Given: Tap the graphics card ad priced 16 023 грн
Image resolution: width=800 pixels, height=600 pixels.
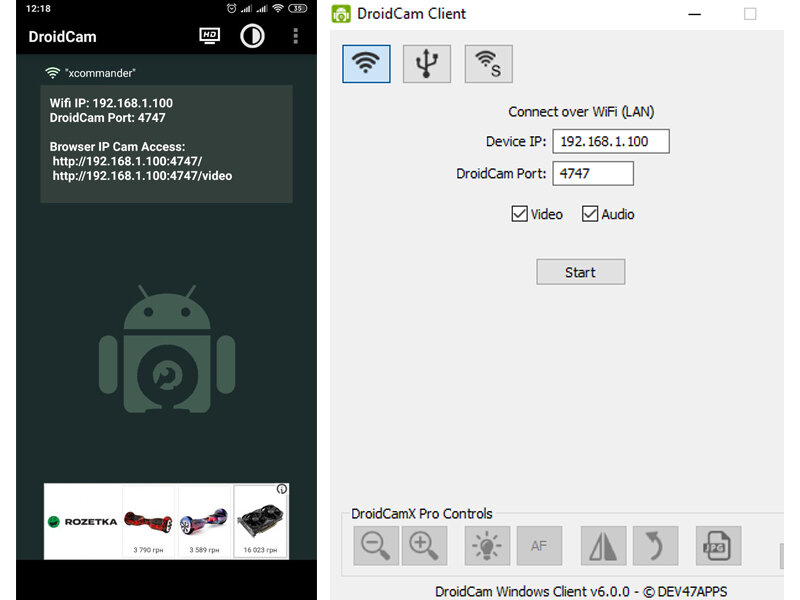Looking at the screenshot, I should (x=261, y=521).
